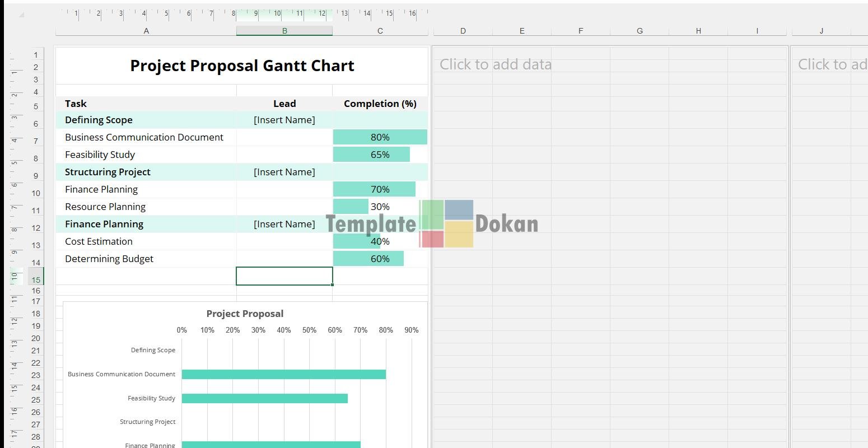Select the Business Communication Document chart bar

283,374
